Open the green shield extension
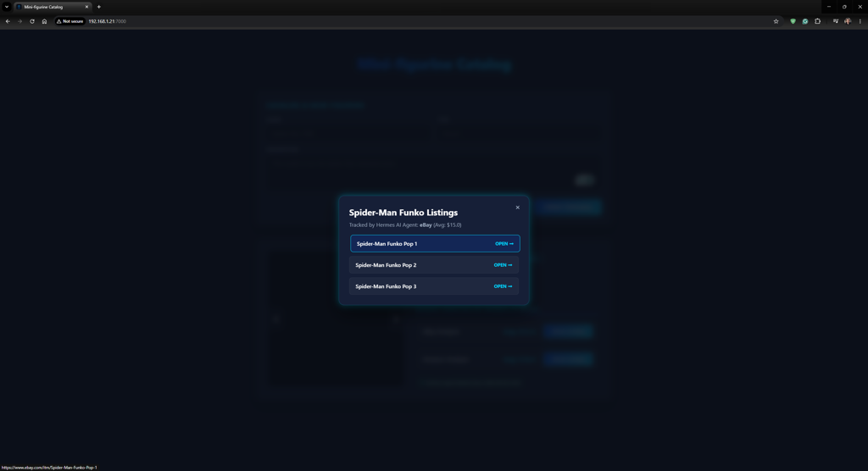 coord(793,21)
